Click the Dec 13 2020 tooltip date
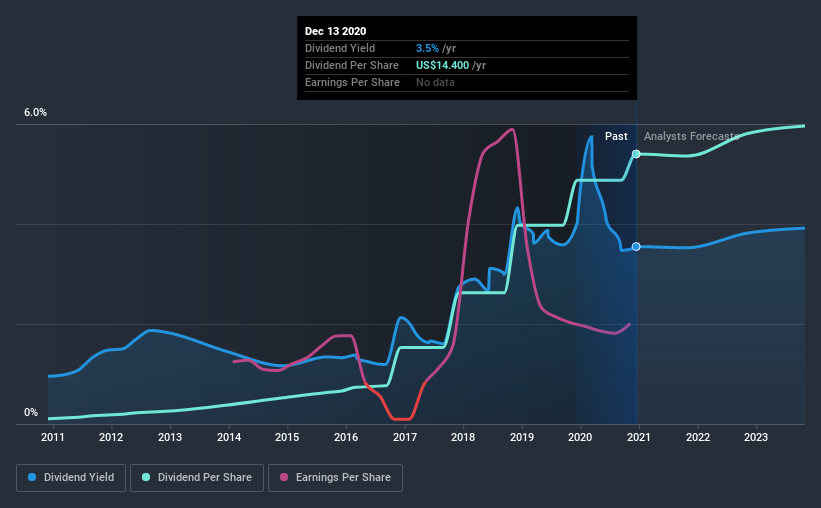 336,31
